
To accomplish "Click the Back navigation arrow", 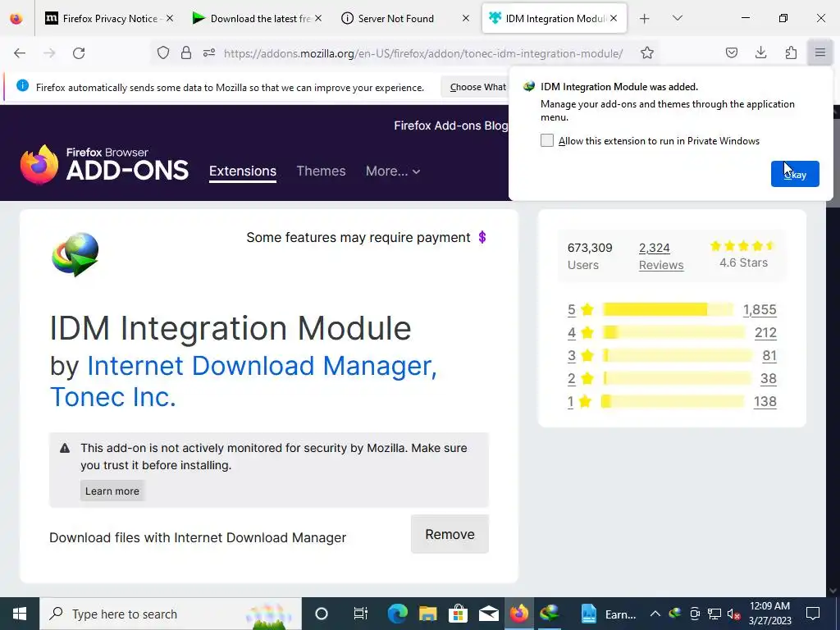I will click(20, 53).
